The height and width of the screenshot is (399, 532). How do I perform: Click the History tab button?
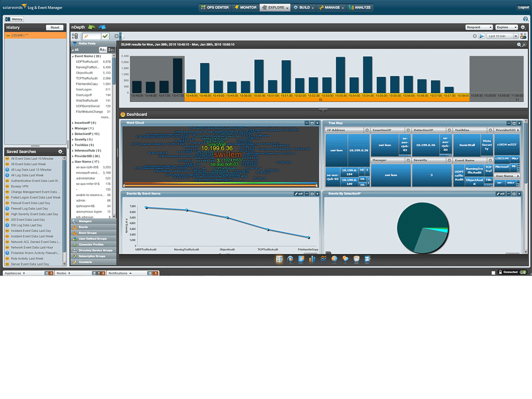click(14, 19)
